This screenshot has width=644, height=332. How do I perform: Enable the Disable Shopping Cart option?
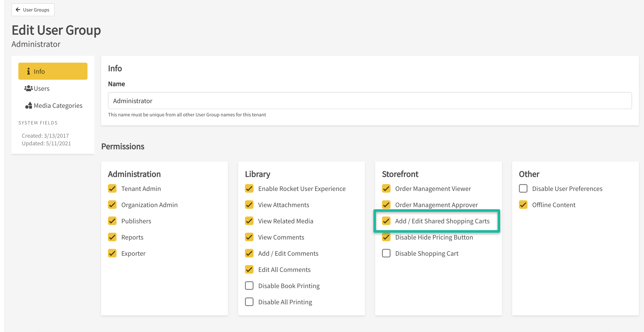[386, 253]
